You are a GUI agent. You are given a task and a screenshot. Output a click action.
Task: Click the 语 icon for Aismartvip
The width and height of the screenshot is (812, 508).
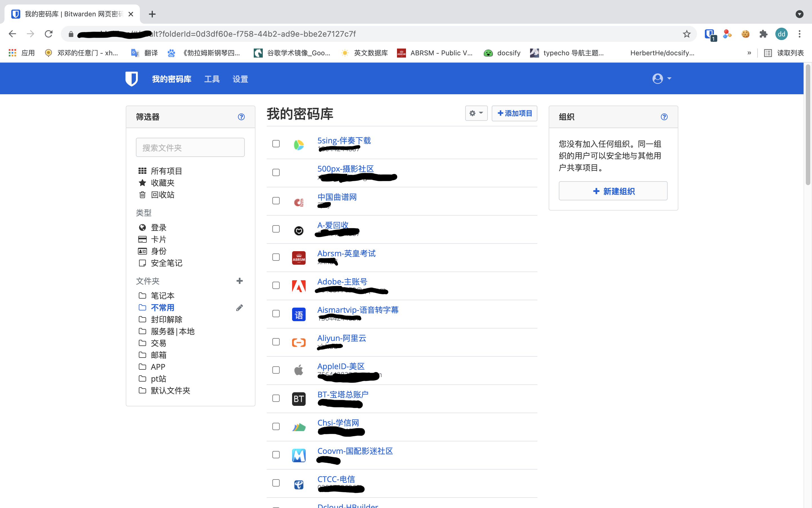point(299,314)
